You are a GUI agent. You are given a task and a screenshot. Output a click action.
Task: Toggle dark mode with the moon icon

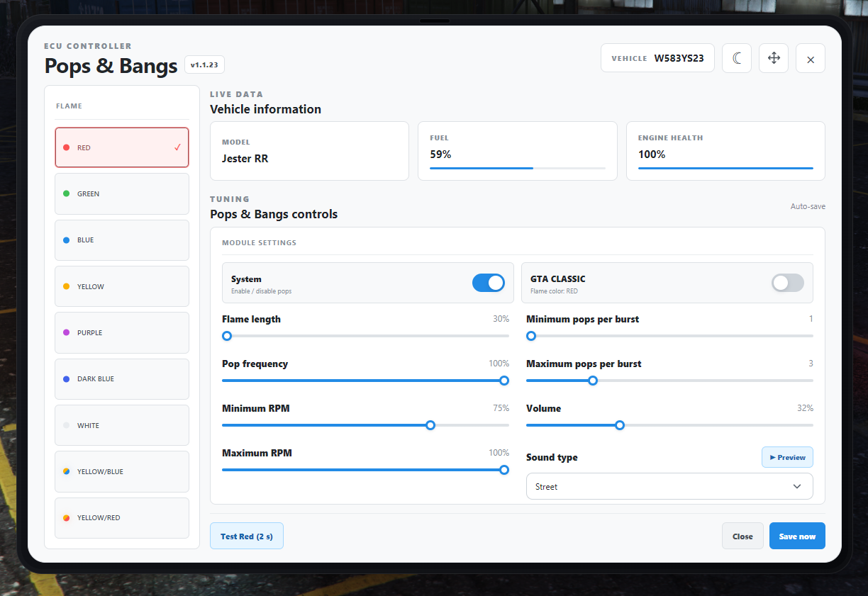pyautogui.click(x=737, y=58)
